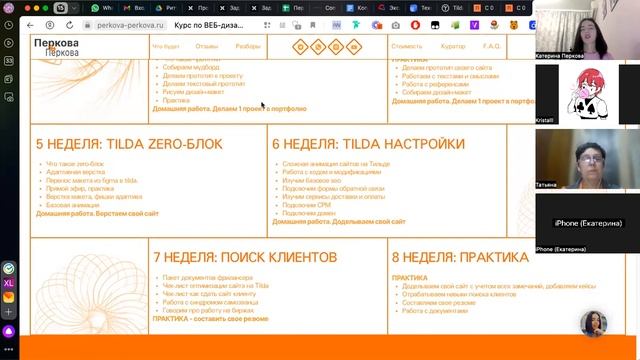Viewport: 640px width, 360px height.
Task: Select Катерина Перкова's video thumbnail
Action: coord(588,30)
